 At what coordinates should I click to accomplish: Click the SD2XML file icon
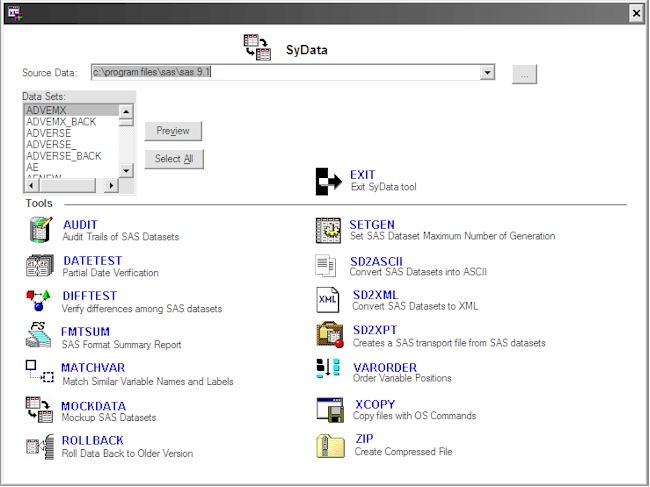coord(327,300)
